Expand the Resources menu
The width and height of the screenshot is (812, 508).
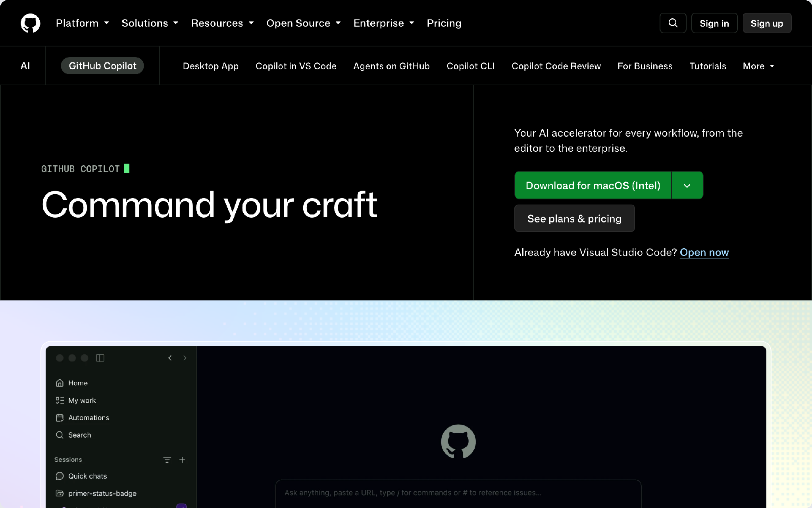(222, 23)
